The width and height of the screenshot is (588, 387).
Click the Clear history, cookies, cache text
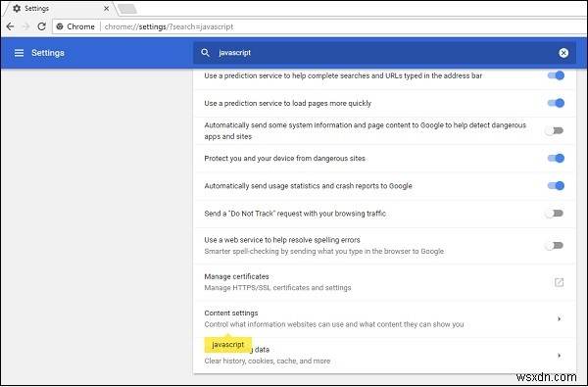click(x=267, y=361)
